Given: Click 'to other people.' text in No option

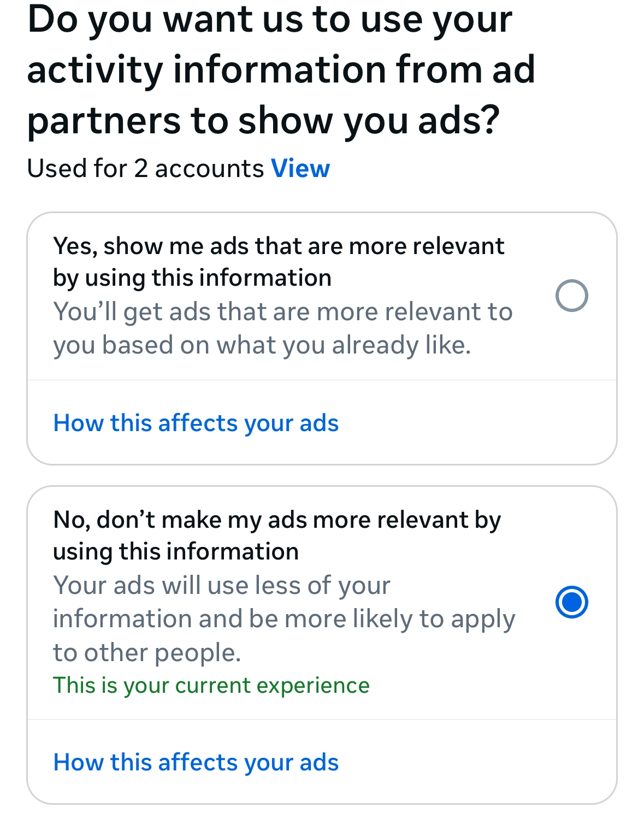Looking at the screenshot, I should coord(147,653).
